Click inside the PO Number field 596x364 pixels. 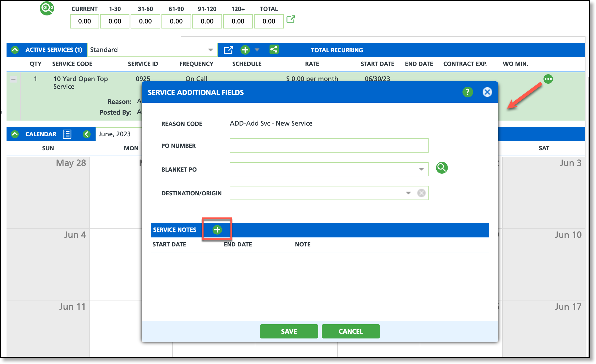tap(329, 145)
